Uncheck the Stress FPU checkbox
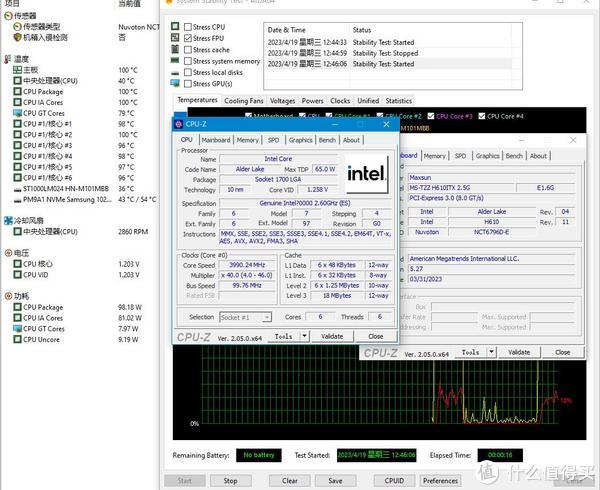The height and width of the screenshot is (490, 600). click(188, 38)
